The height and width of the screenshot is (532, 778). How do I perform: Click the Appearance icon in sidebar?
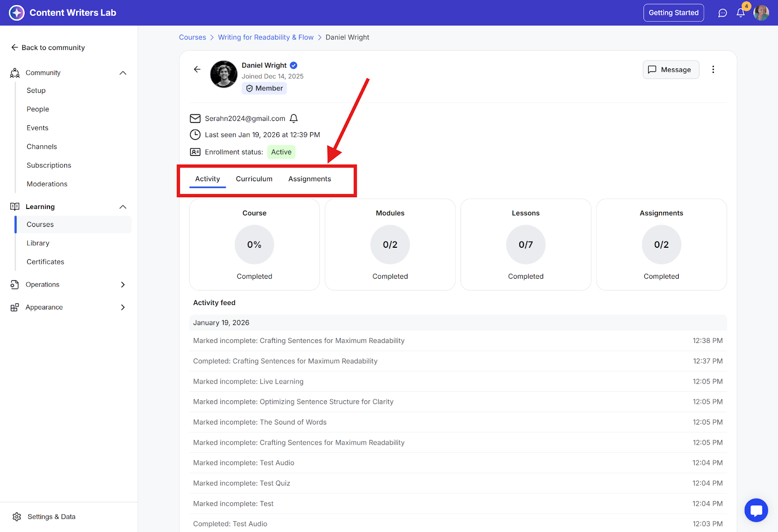click(15, 307)
